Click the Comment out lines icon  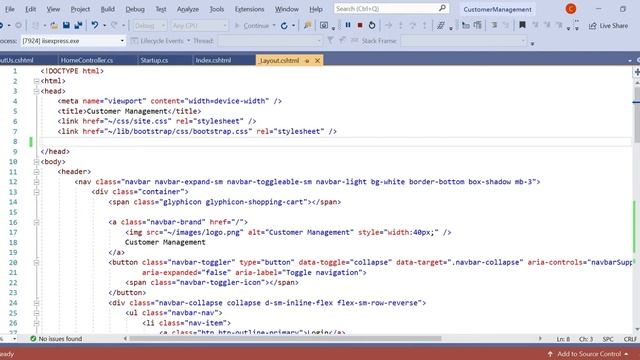pyautogui.click(x=494, y=25)
